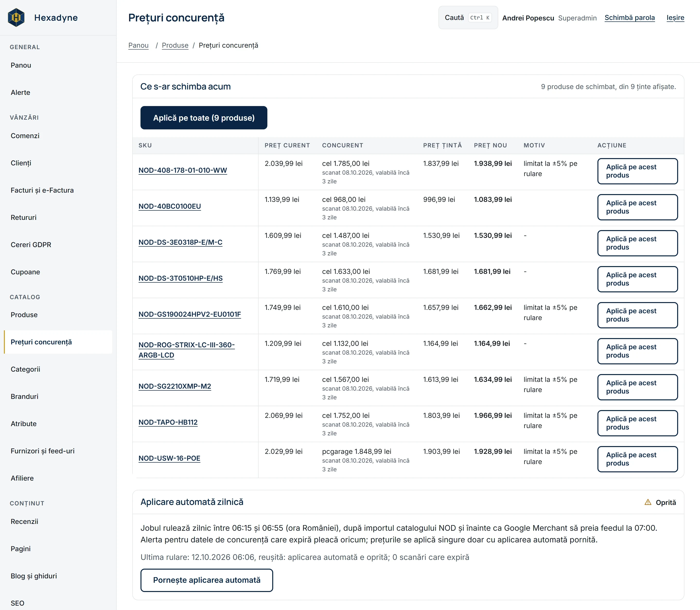This screenshot has height=610, width=700.
Task: Go to Panou in the breadcrumb
Action: point(139,45)
